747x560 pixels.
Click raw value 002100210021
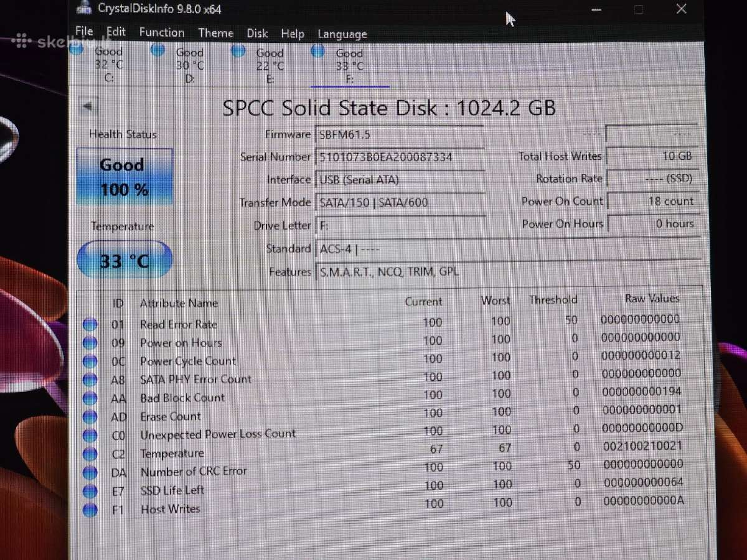642,446
